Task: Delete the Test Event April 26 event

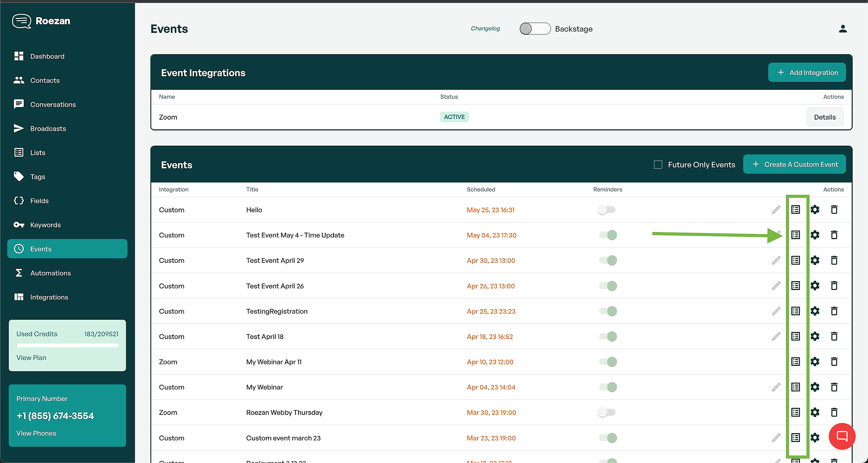Action: coord(834,286)
